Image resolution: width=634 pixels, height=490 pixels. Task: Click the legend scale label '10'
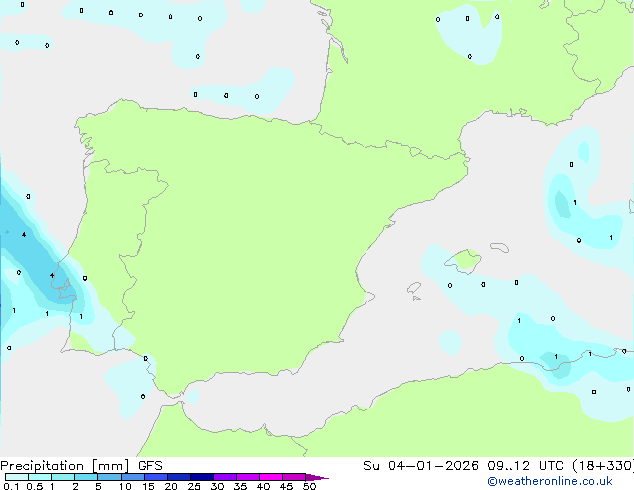[x=125, y=486]
